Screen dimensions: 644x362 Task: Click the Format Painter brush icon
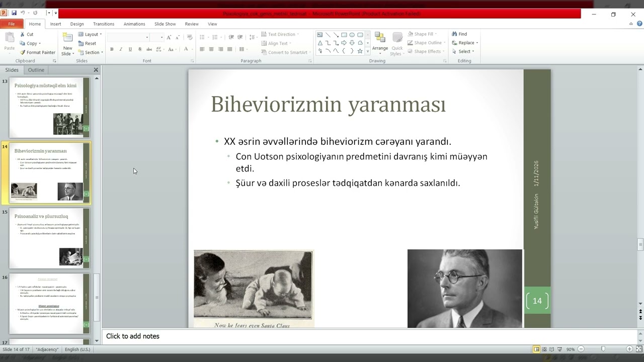point(23,52)
